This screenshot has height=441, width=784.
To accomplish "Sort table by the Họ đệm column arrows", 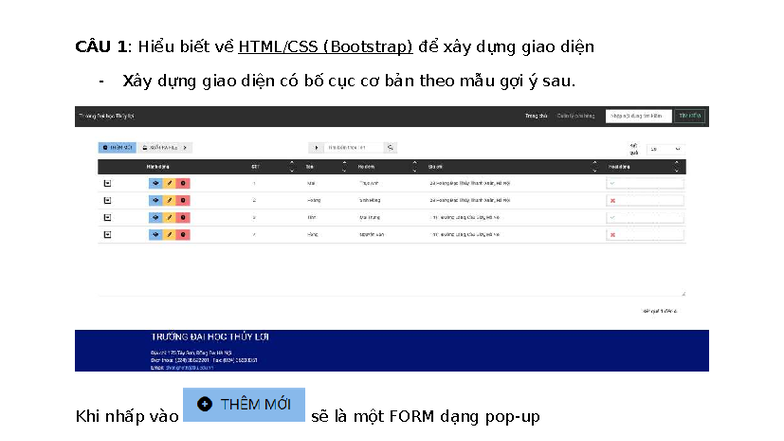I will (414, 166).
